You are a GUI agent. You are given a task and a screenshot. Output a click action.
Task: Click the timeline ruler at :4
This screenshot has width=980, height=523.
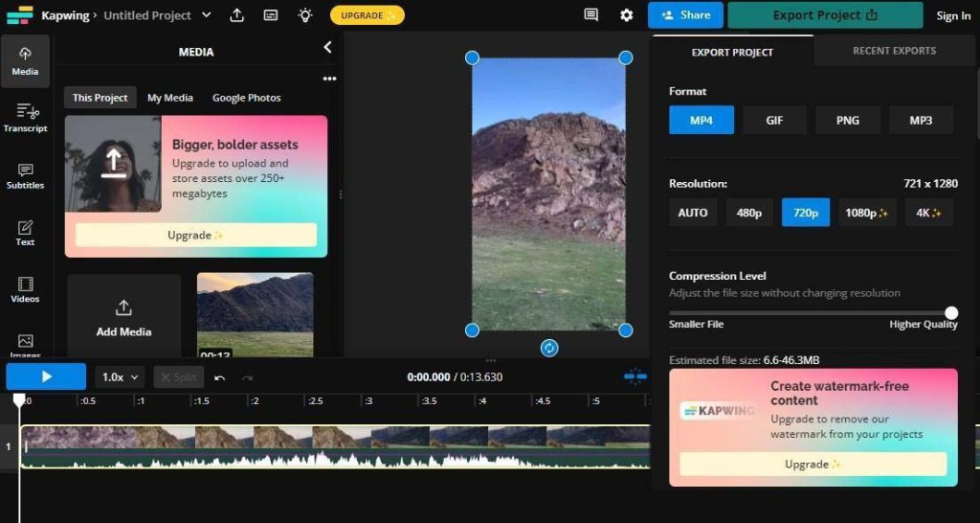482,401
